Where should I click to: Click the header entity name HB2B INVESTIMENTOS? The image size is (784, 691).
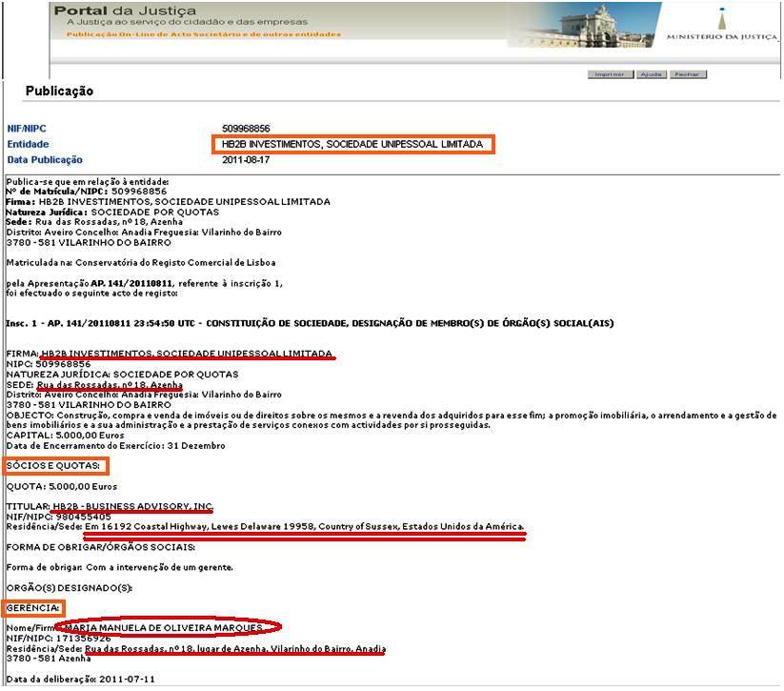point(352,144)
